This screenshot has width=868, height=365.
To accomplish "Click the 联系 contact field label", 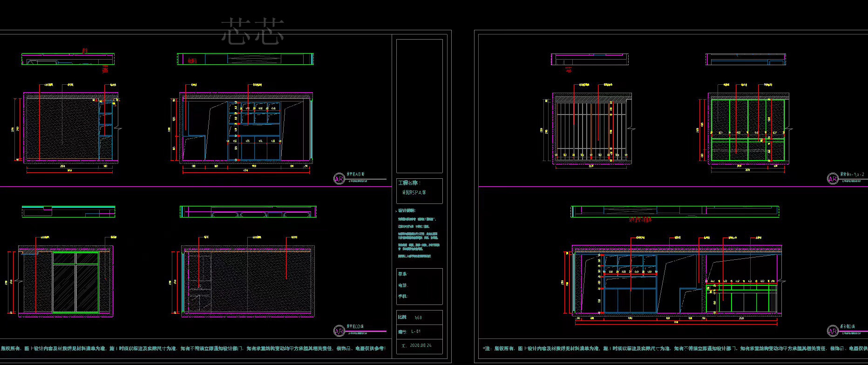I will point(402,274).
